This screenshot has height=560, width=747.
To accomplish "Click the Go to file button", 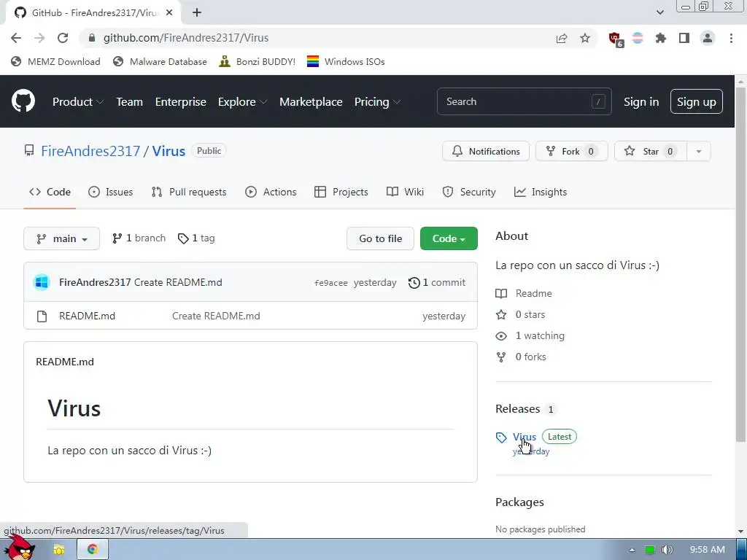I will pyautogui.click(x=380, y=238).
